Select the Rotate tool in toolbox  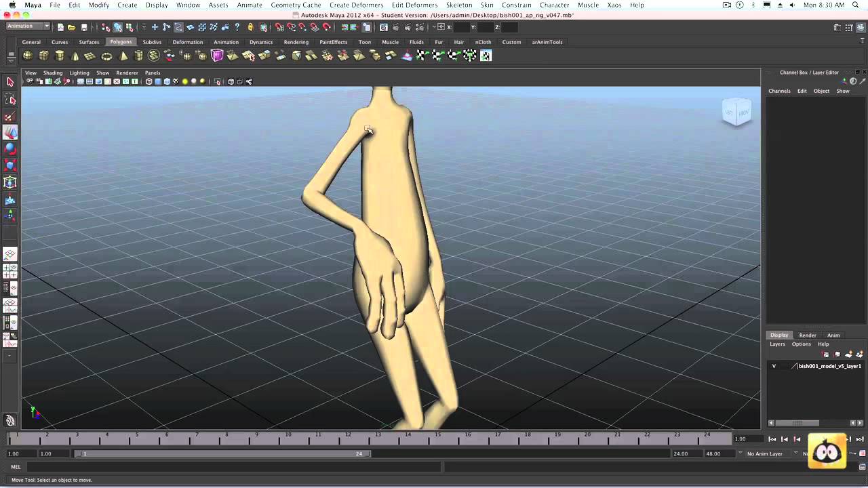coord(10,149)
